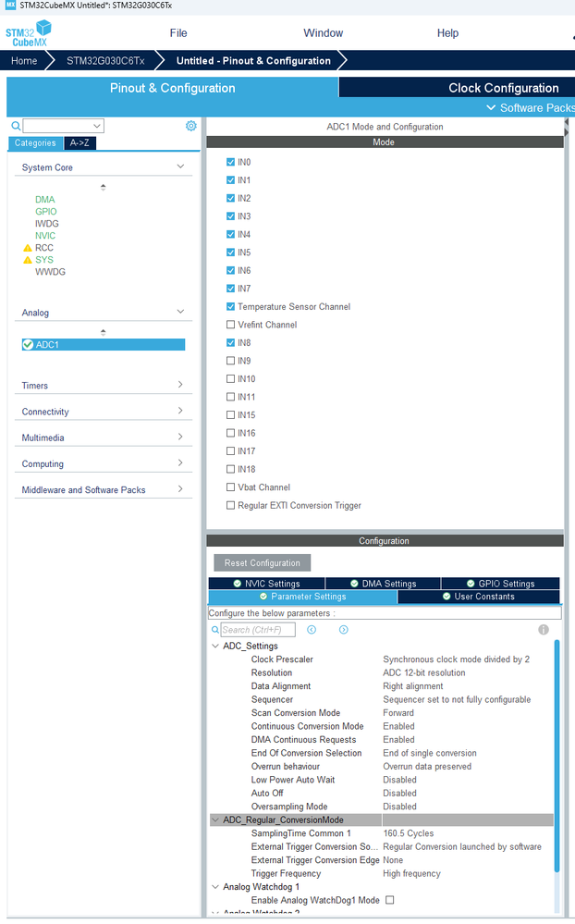Enable Regular EXTI Conversion Trigger checkbox

tap(230, 505)
